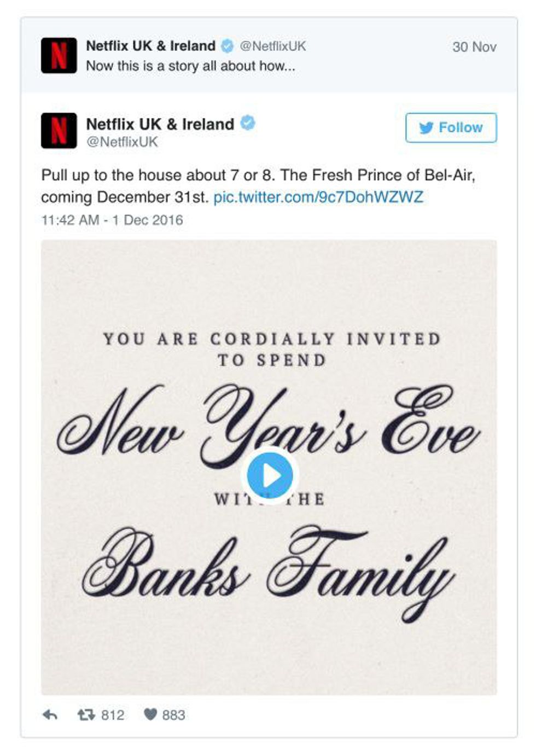
Task: Click the 812 retweet count
Action: coord(112,714)
